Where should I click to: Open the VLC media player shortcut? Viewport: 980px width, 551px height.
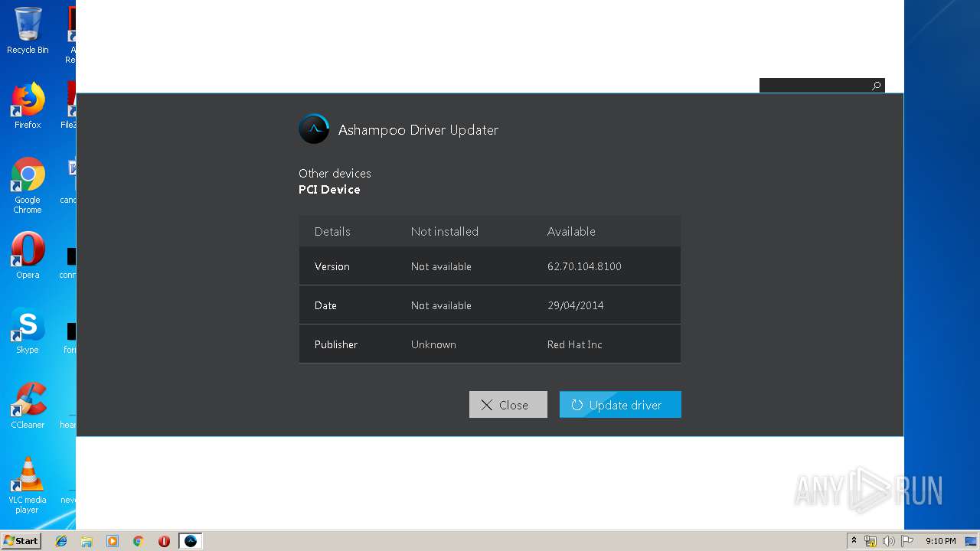pyautogui.click(x=28, y=485)
